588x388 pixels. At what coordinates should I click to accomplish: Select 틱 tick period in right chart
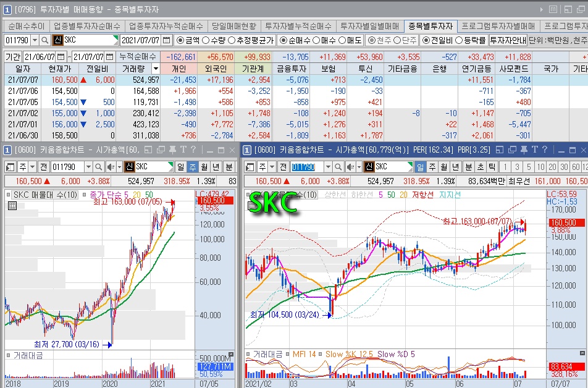pyautogui.click(x=492, y=167)
